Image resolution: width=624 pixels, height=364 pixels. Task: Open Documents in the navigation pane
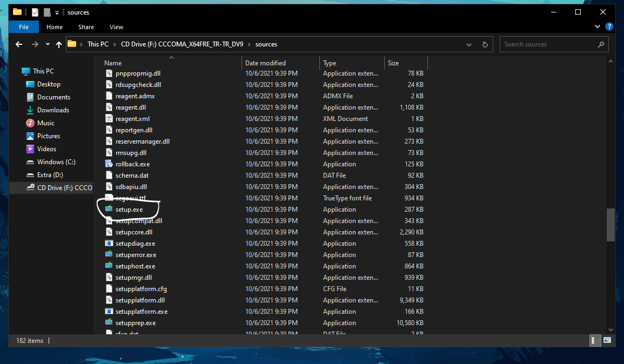tap(53, 97)
